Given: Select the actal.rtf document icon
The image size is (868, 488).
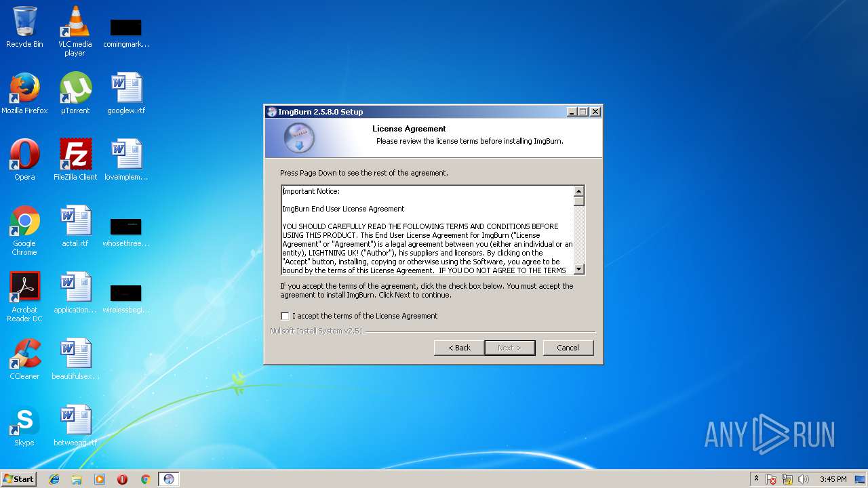Looking at the screenshot, I should pyautogui.click(x=75, y=226).
